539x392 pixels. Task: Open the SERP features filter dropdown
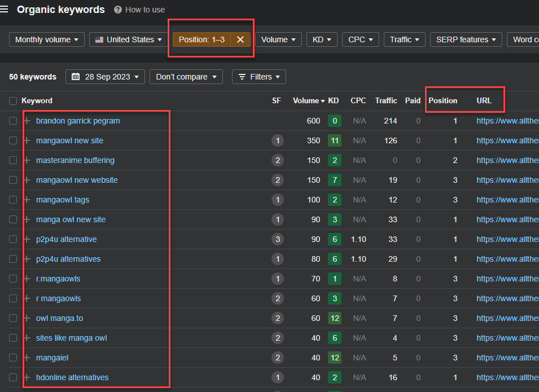[466, 39]
